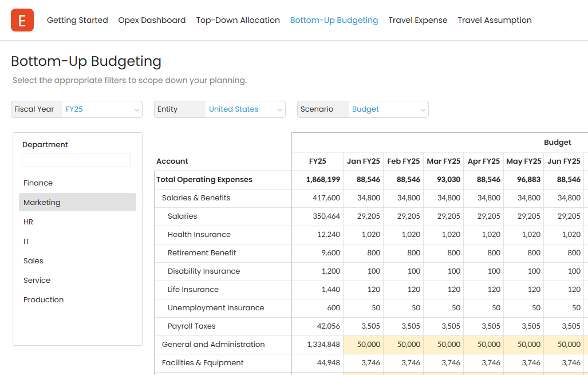Select HR in the department list
The width and height of the screenshot is (588, 375).
[x=28, y=222]
